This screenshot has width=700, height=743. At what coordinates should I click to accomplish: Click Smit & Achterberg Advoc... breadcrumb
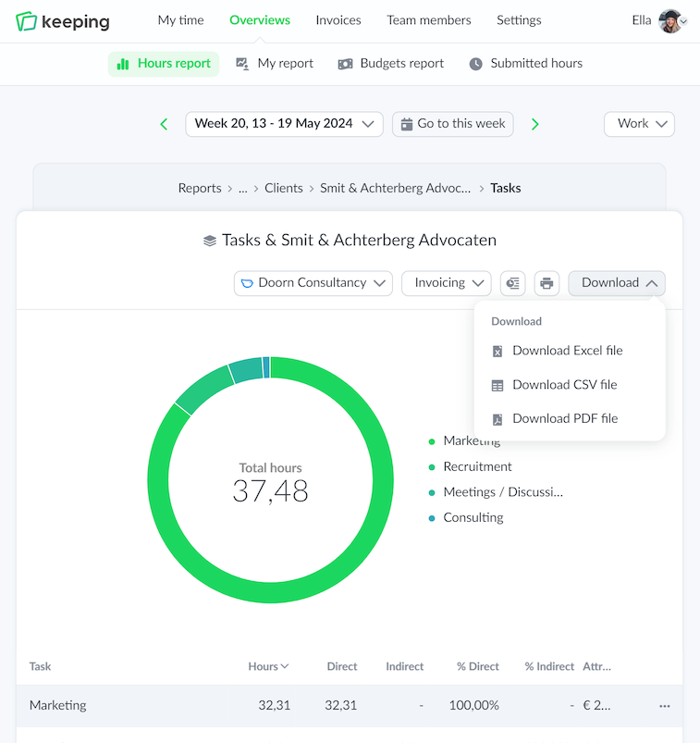pyautogui.click(x=396, y=189)
